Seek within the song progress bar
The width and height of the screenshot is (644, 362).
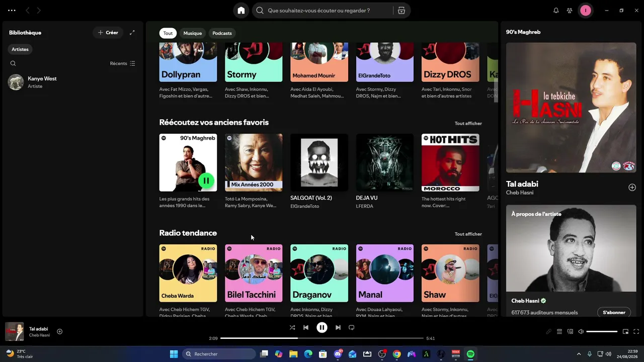click(x=322, y=338)
